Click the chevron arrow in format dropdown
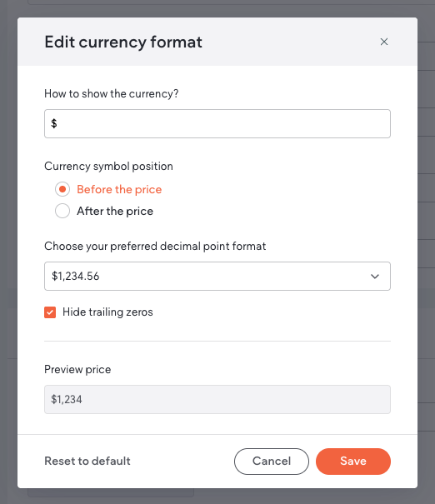This screenshot has width=435, height=504. [374, 277]
